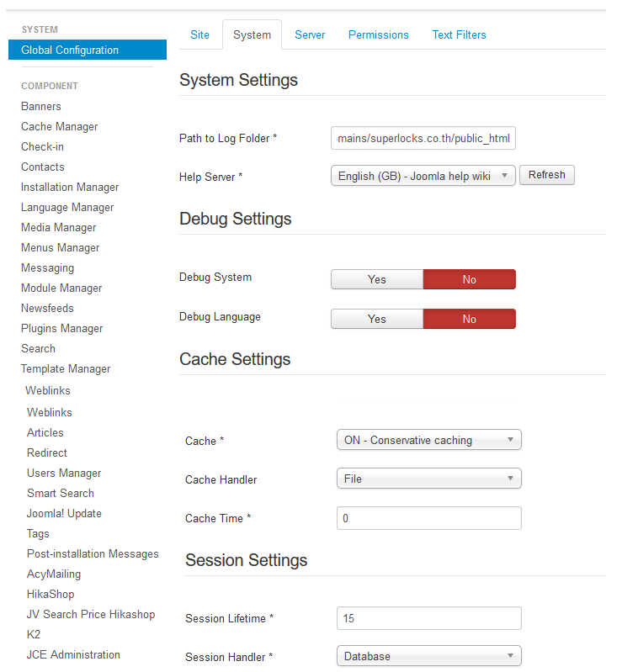Open Banners component link

(41, 106)
